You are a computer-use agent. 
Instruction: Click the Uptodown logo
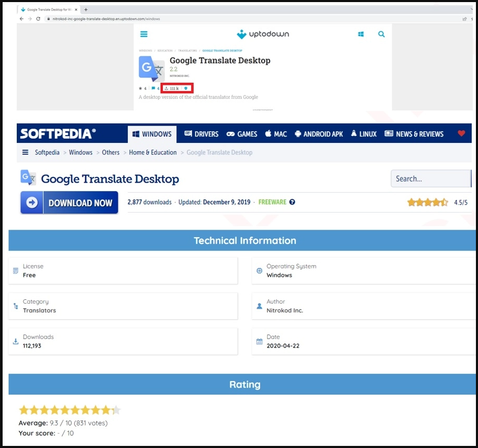(263, 35)
